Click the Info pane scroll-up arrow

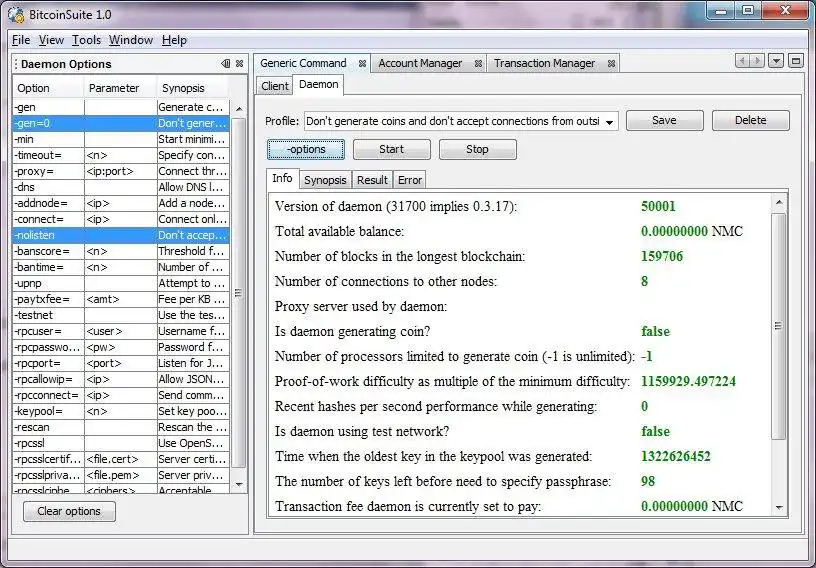pos(779,202)
